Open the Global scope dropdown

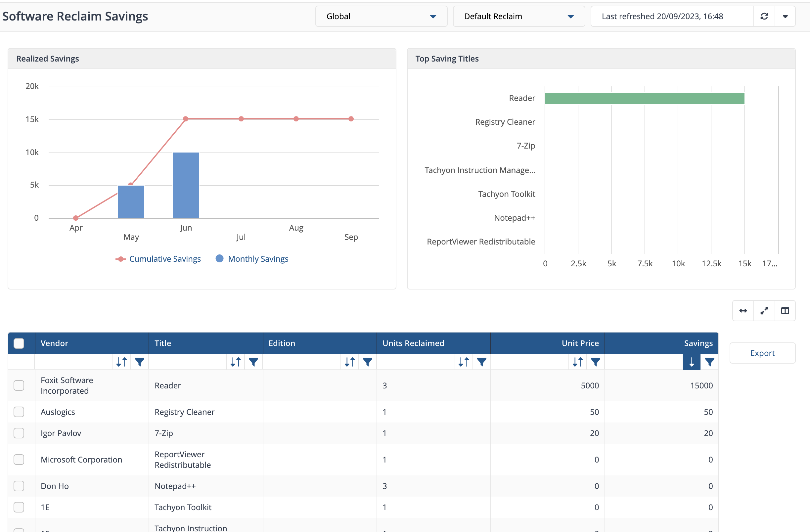(x=381, y=16)
